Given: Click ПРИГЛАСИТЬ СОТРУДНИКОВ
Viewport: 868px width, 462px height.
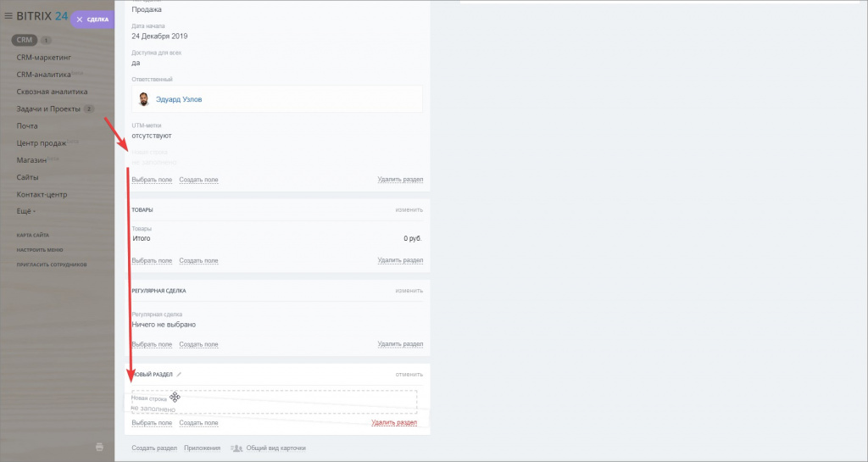Looking at the screenshot, I should point(52,265).
